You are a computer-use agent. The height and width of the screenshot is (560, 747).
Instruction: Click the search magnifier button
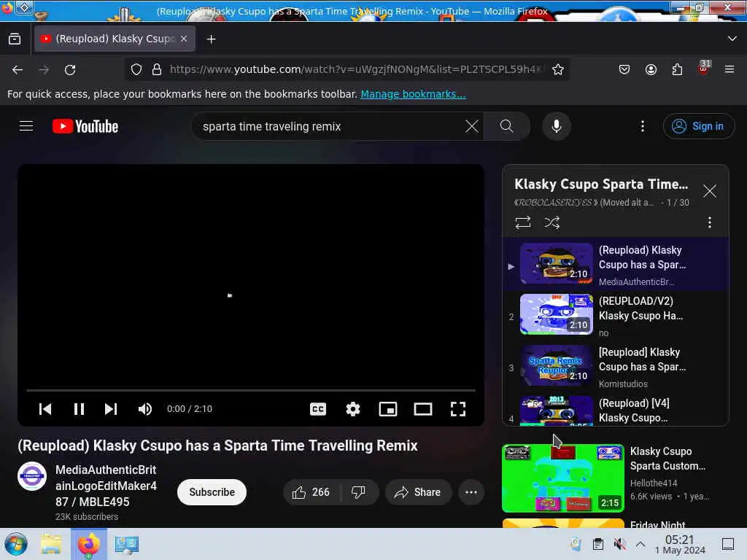[506, 126]
